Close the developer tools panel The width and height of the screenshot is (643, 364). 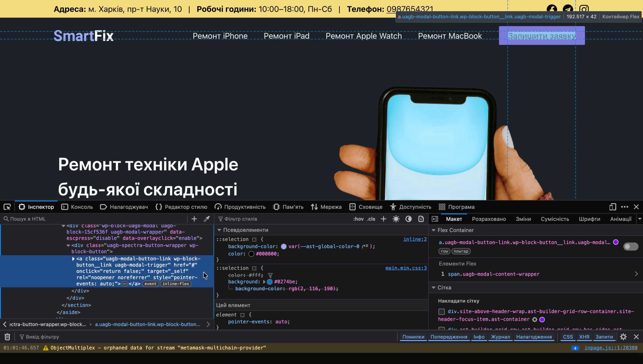pos(636,207)
